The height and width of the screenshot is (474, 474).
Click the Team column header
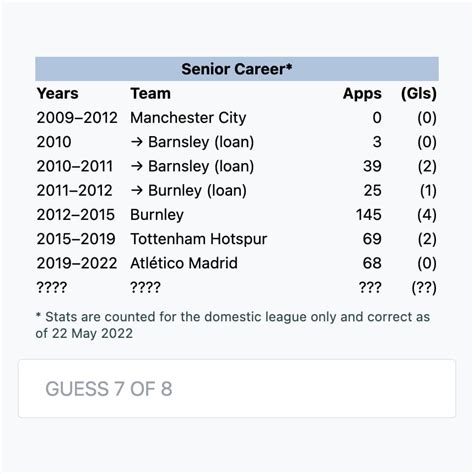[150, 93]
